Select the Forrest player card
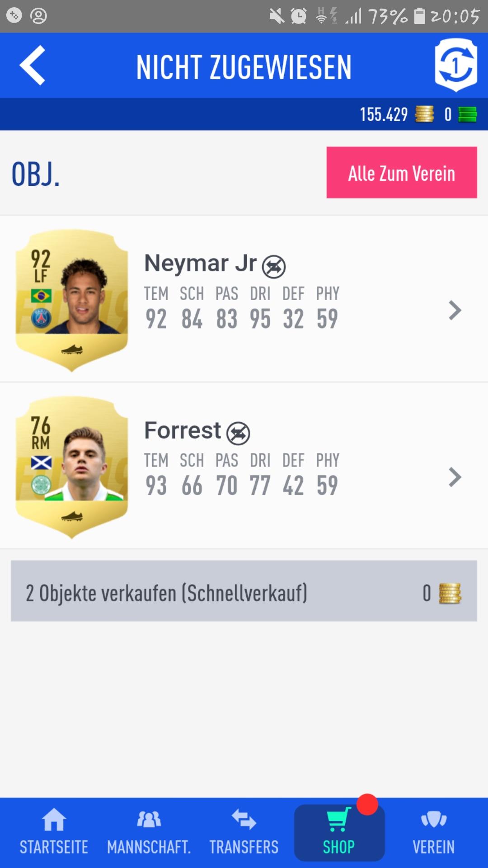Viewport: 488px width, 868px height. [72, 467]
